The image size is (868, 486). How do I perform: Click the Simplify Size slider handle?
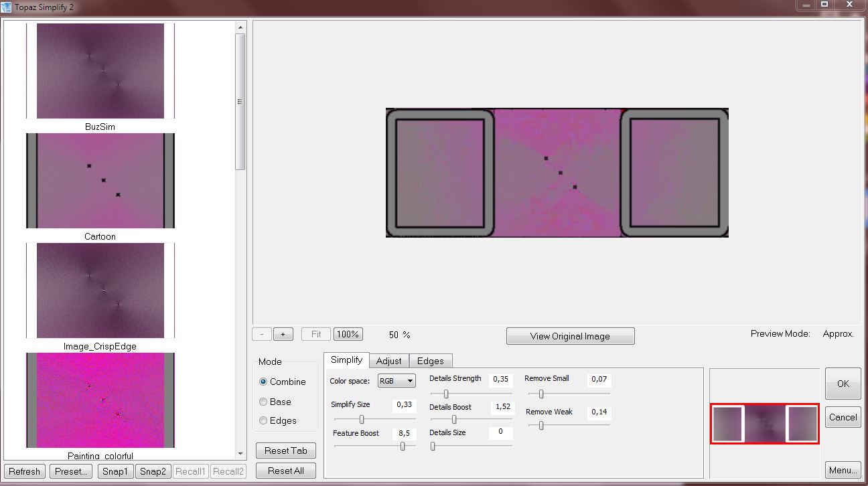click(x=362, y=420)
